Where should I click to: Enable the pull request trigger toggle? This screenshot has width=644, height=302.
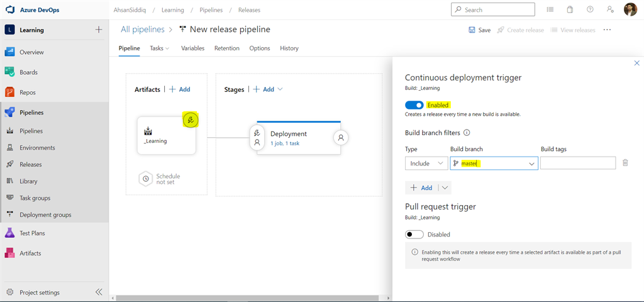414,235
